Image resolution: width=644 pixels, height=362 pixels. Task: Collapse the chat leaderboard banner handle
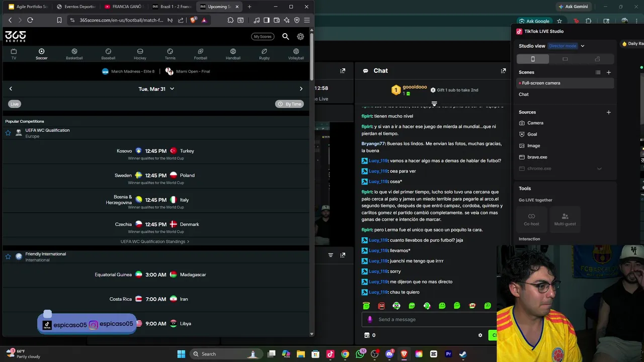pos(434,104)
